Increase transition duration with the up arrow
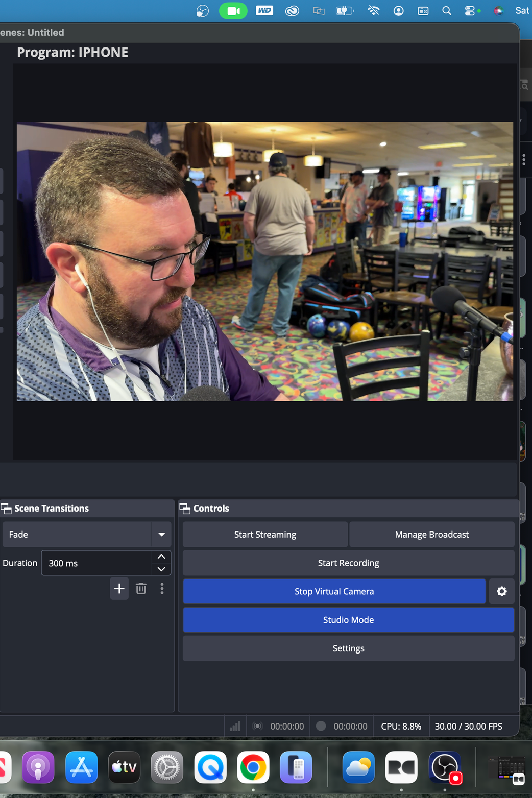This screenshot has height=798, width=532. (161, 557)
